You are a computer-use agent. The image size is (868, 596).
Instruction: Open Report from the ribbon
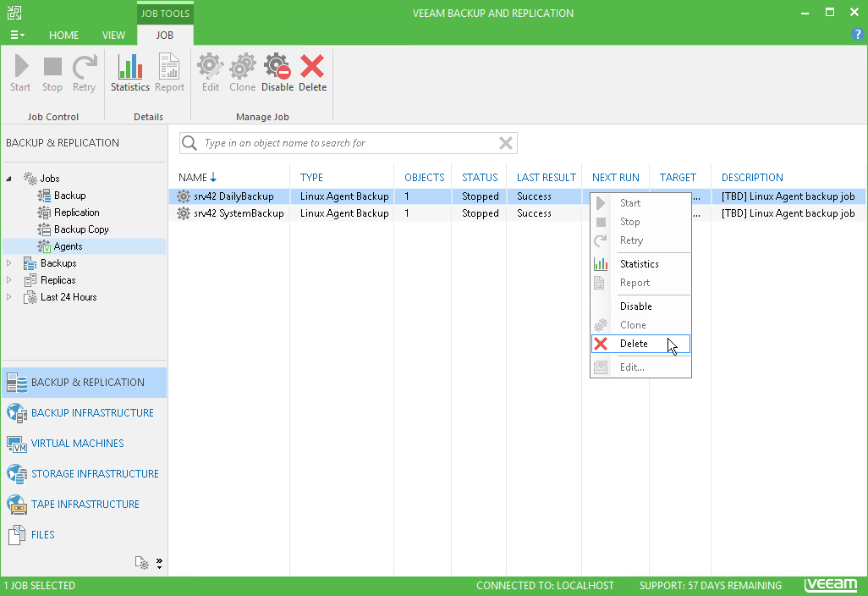click(x=169, y=73)
